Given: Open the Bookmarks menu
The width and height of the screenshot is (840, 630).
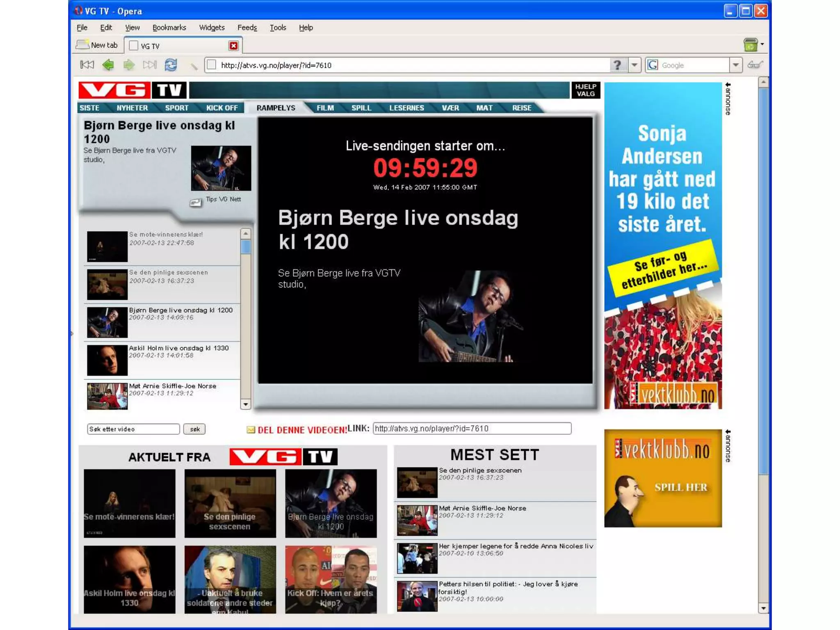Looking at the screenshot, I should (169, 27).
